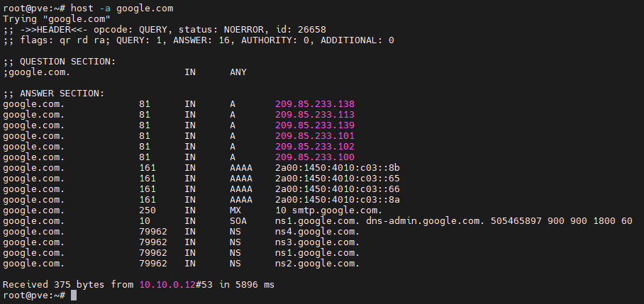This screenshot has height=304, width=644.
Task: Click the IPv6 address ending in c03::65
Action: click(338, 179)
